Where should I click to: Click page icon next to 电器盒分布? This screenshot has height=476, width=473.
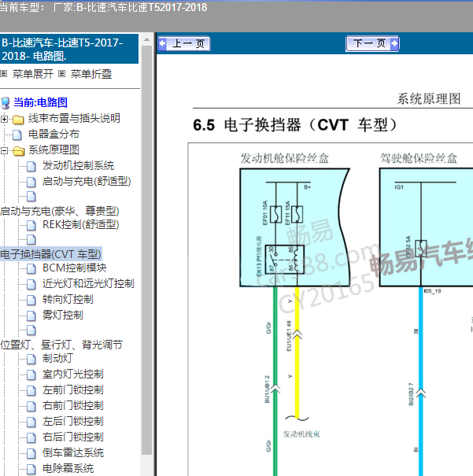pyautogui.click(x=17, y=135)
